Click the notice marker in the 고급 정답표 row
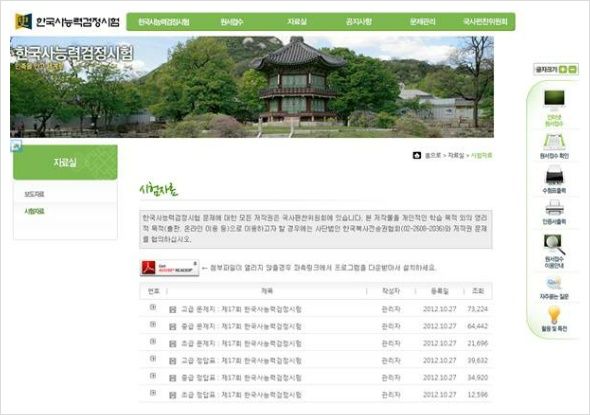Viewport: 590px width, 415px height. tap(153, 358)
